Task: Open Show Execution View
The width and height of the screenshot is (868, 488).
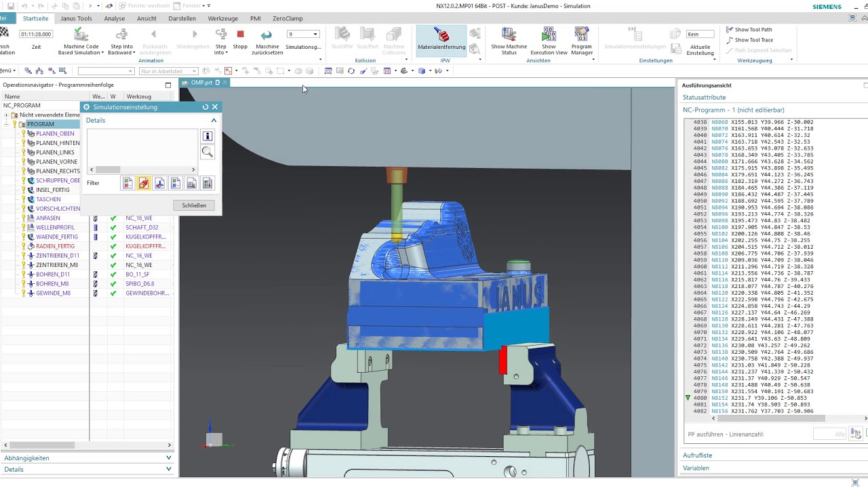Action: pos(549,41)
